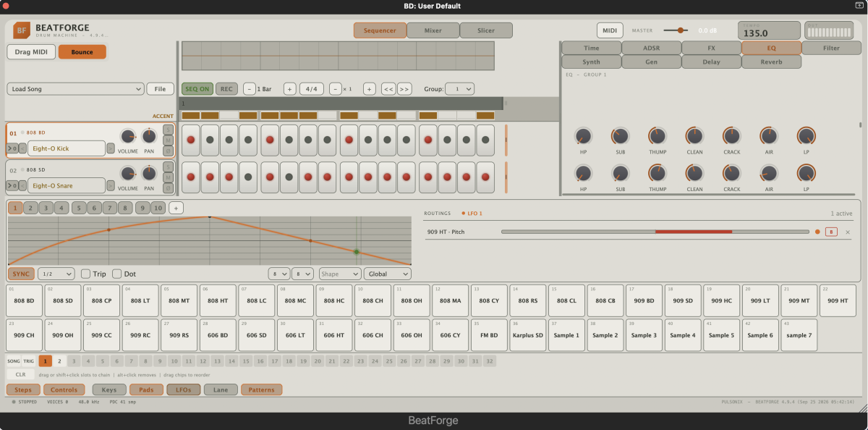Click the first-row CRACK EQ knob

tap(731, 135)
